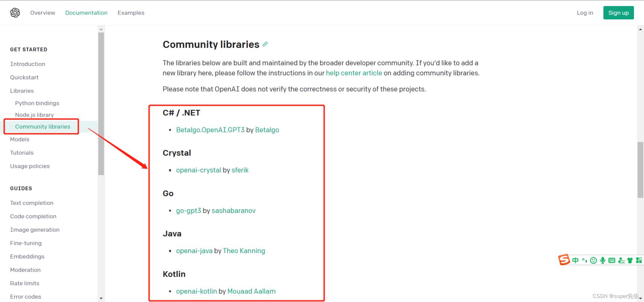
Task: Open the Tutorials sidebar item
Action: [22, 153]
